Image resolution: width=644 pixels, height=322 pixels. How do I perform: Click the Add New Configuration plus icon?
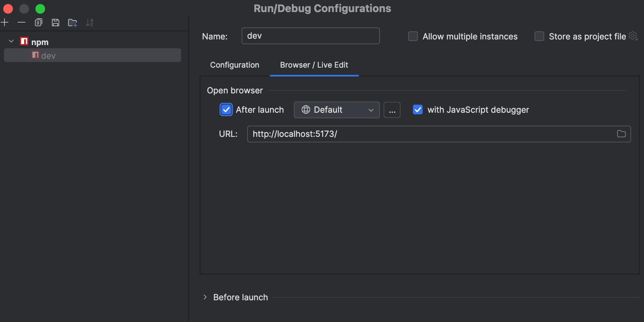click(5, 23)
